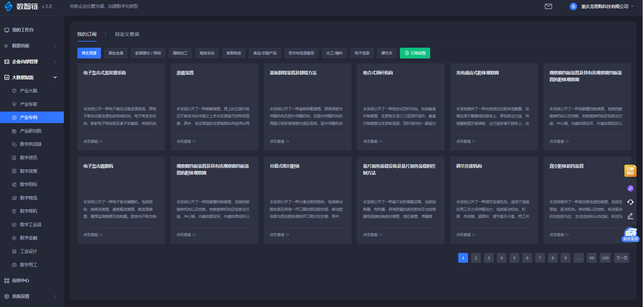Open the company account dropdown arrow

633,6
